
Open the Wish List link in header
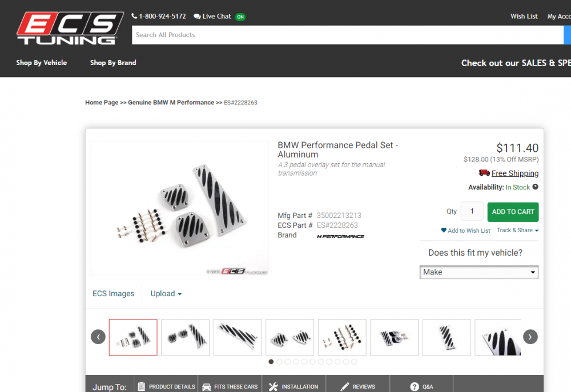pos(524,17)
